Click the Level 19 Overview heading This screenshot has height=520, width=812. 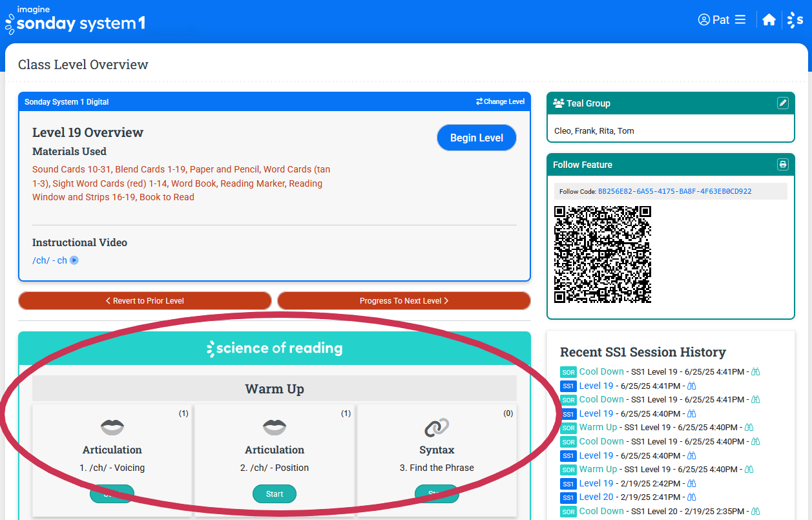tap(88, 132)
